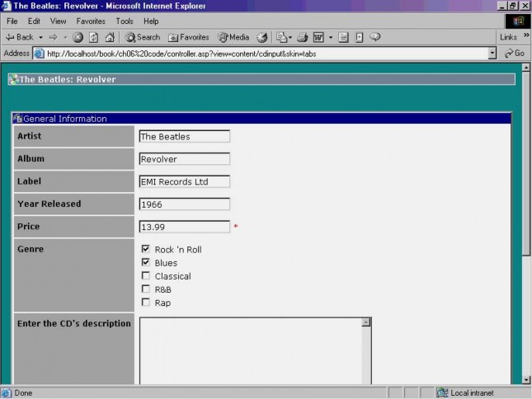Open the Favorites pane from toolbar
This screenshot has height=399, width=532.
(x=189, y=37)
